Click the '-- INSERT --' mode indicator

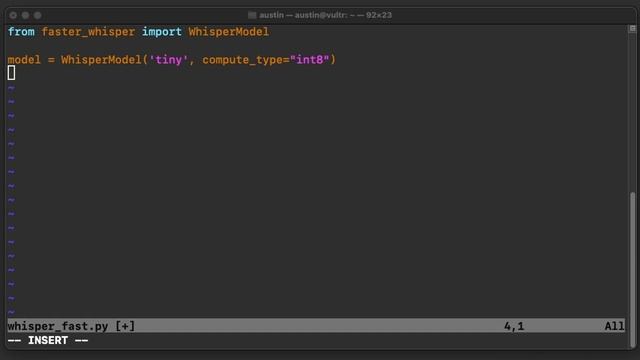click(48, 340)
